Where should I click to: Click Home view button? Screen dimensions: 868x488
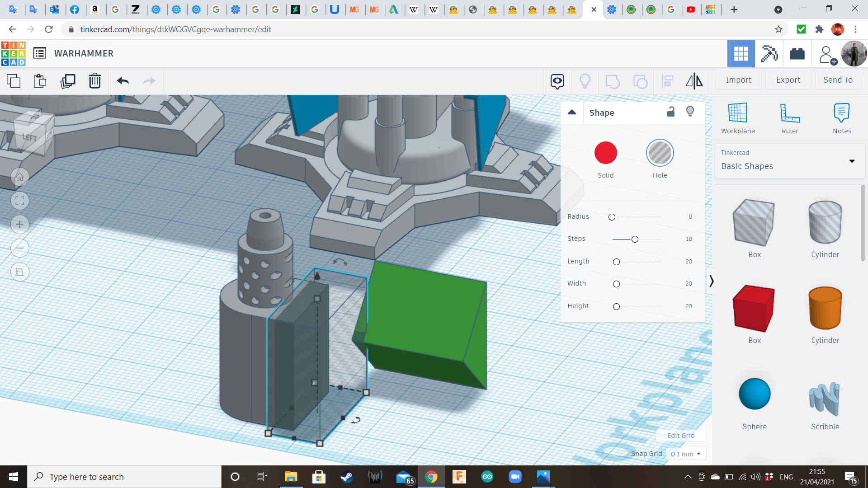(20, 177)
